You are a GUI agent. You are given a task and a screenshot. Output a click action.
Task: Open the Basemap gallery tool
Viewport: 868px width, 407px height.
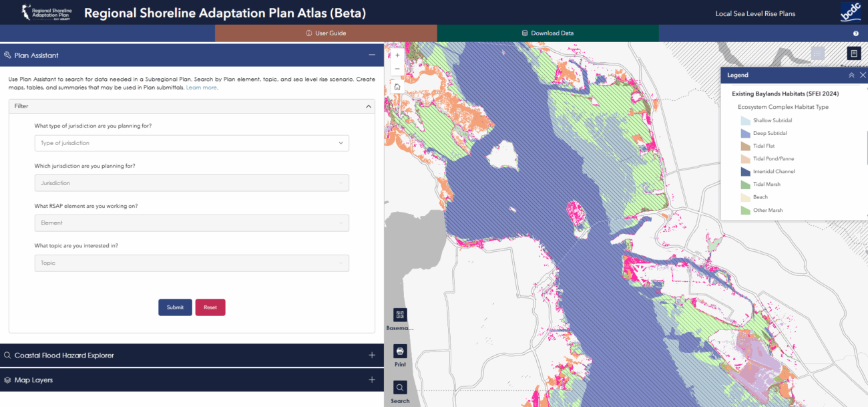pyautogui.click(x=400, y=315)
